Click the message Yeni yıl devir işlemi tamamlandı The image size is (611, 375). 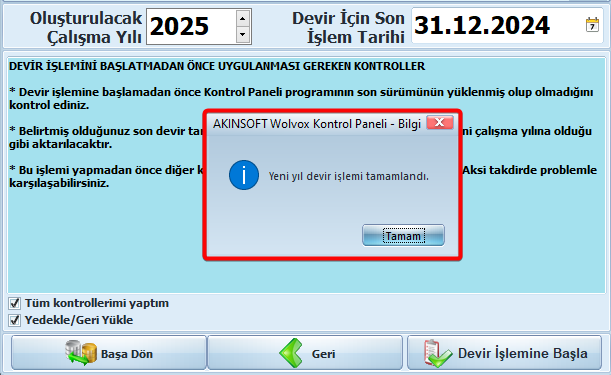(349, 176)
